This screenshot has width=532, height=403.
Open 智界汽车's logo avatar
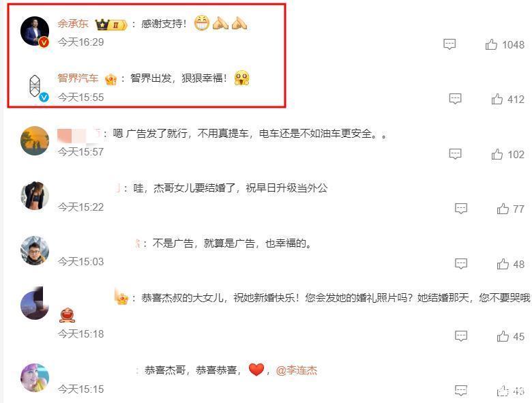pos(35,86)
